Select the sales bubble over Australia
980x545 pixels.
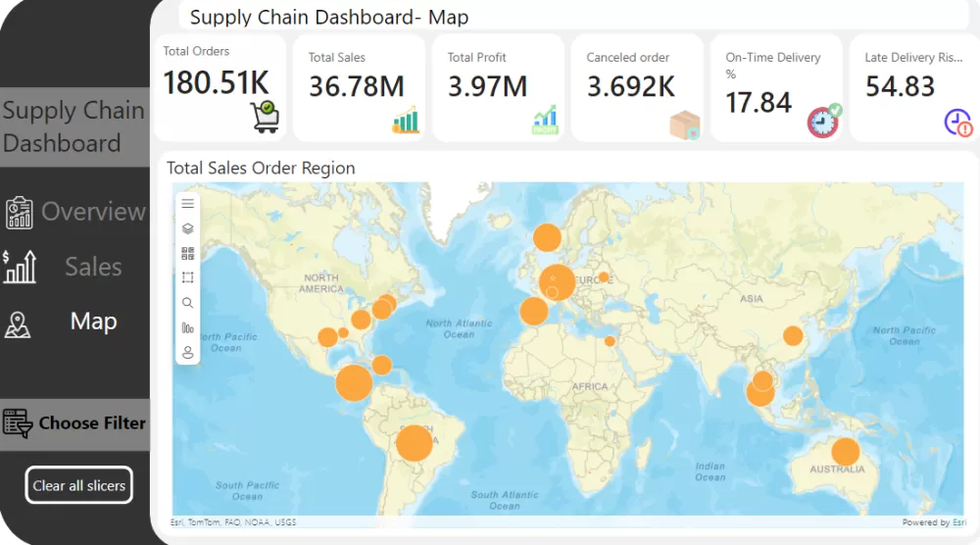coord(845,452)
